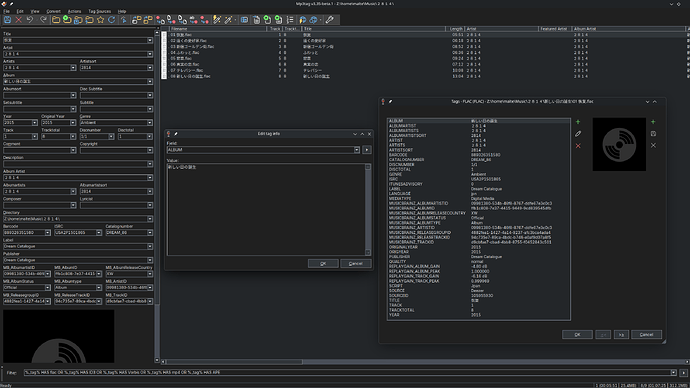Open the View menu
The width and height of the screenshot is (690, 388).
[x=35, y=11]
